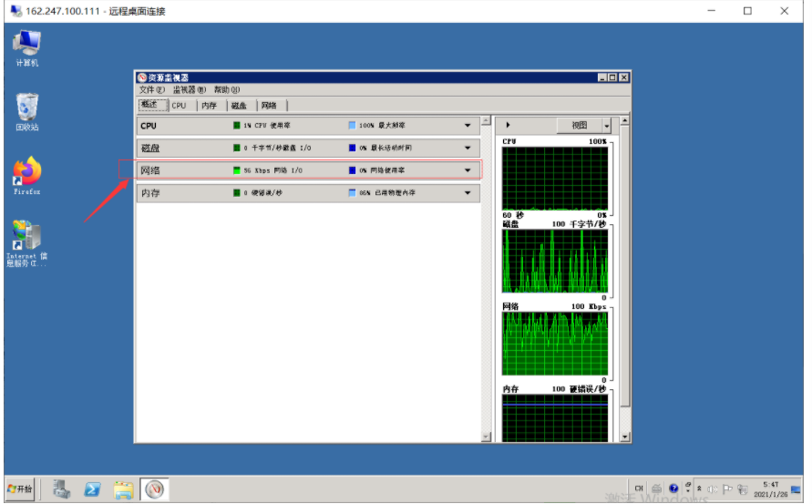Expand the 内存 section arrow
Viewport: 812px width, 504px height.
[468, 193]
